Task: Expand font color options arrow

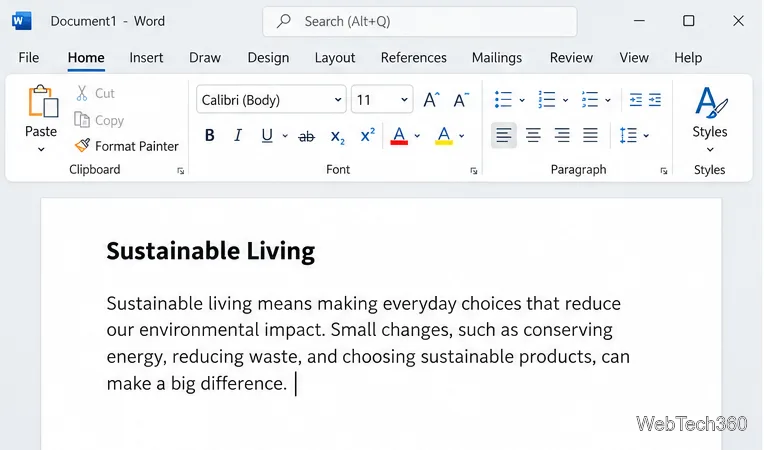Action: 417,136
